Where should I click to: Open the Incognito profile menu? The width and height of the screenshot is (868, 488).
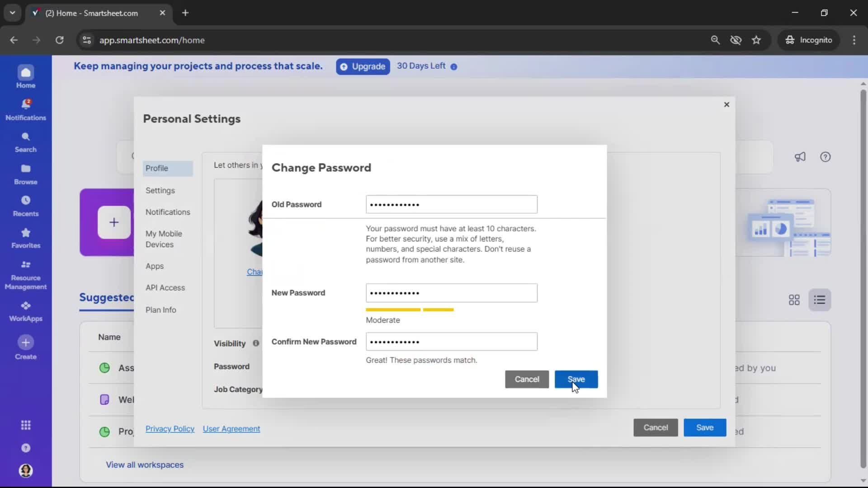click(809, 40)
